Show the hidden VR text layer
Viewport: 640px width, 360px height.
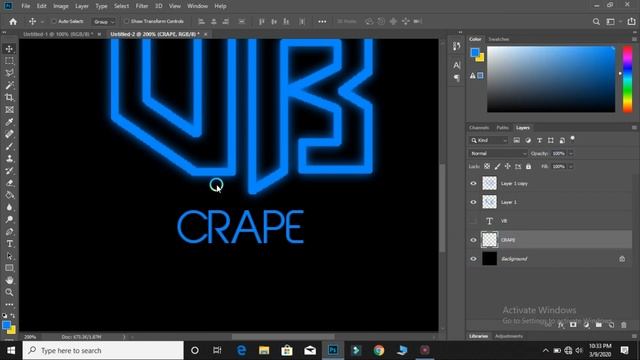473,221
